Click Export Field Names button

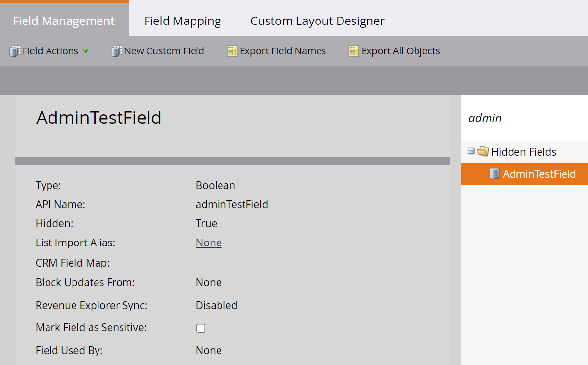pyautogui.click(x=277, y=51)
